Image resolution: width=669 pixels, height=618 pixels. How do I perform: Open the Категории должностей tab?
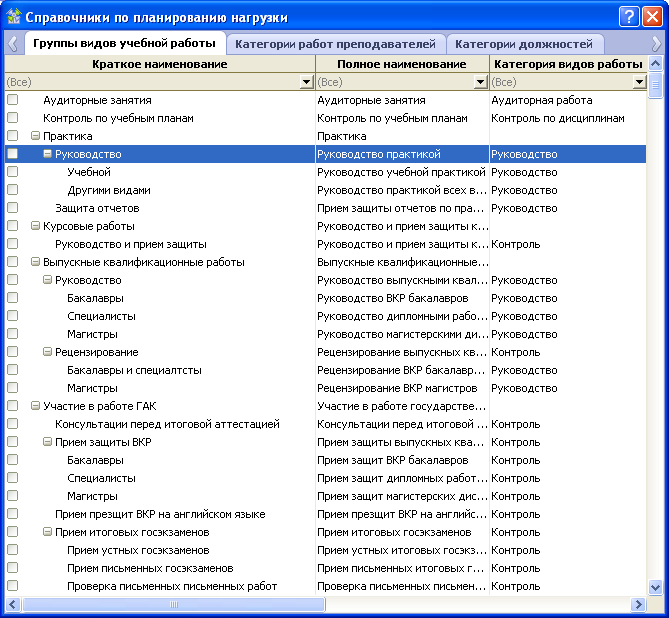pyautogui.click(x=523, y=44)
